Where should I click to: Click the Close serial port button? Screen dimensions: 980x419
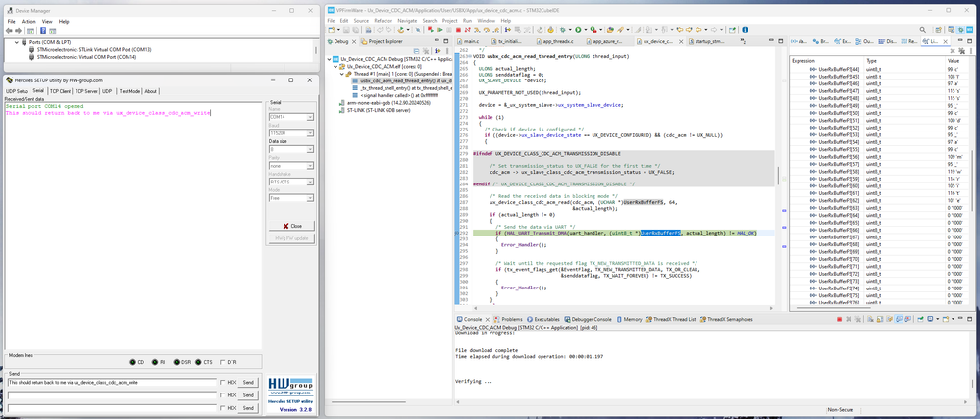tap(290, 225)
